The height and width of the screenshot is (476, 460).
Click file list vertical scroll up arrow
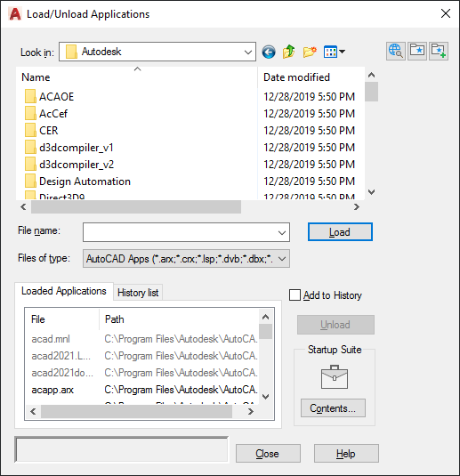pyautogui.click(x=371, y=75)
